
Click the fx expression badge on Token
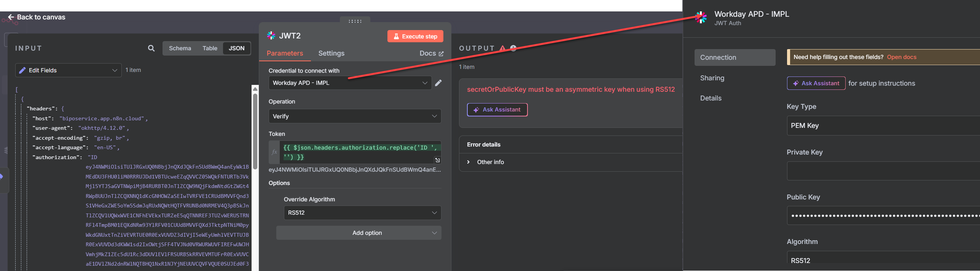tap(274, 152)
